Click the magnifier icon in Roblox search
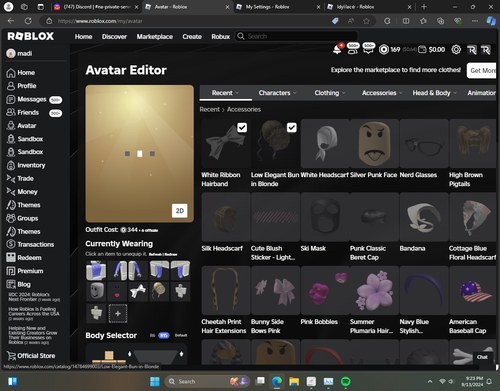 click(x=241, y=36)
